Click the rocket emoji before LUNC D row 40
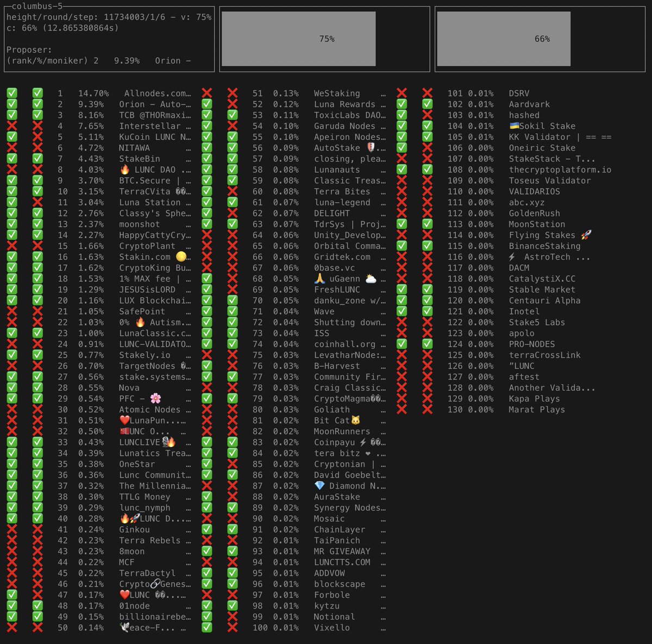 point(135,518)
